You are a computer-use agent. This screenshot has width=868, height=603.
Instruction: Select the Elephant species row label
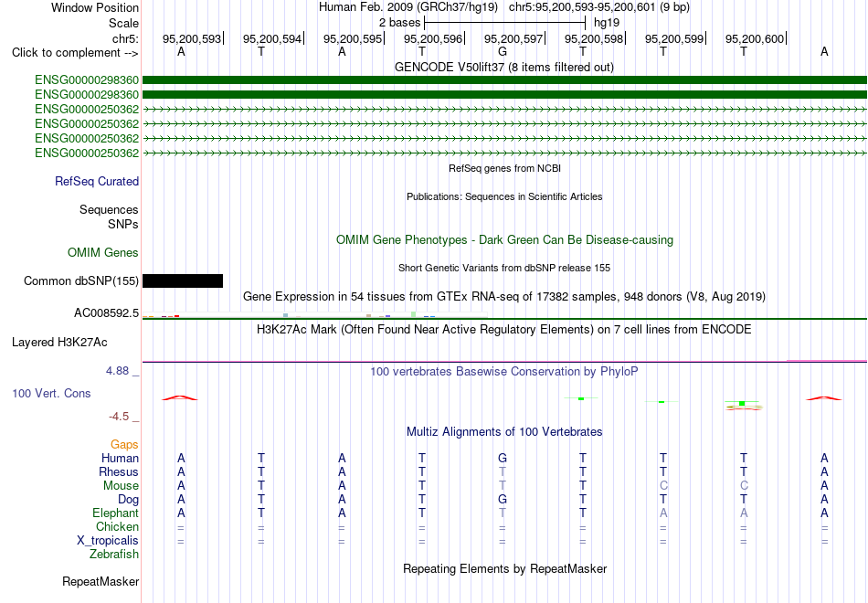116,513
